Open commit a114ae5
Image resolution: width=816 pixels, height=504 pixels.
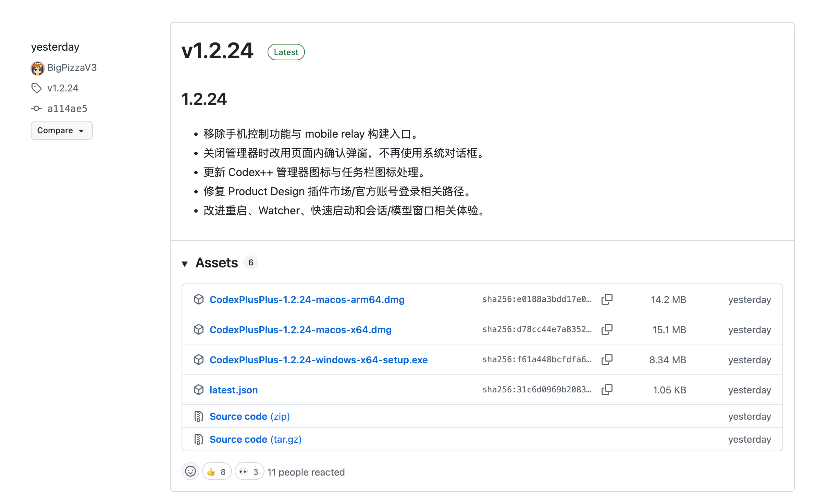click(x=67, y=109)
